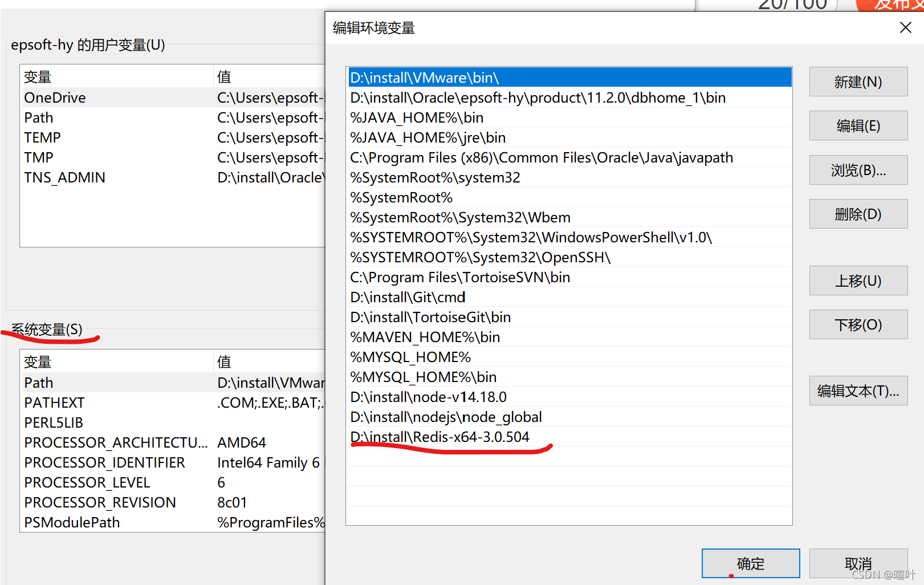Select the PSModulePath system variable
Screen dimensions: 924x585
[x=173, y=522]
